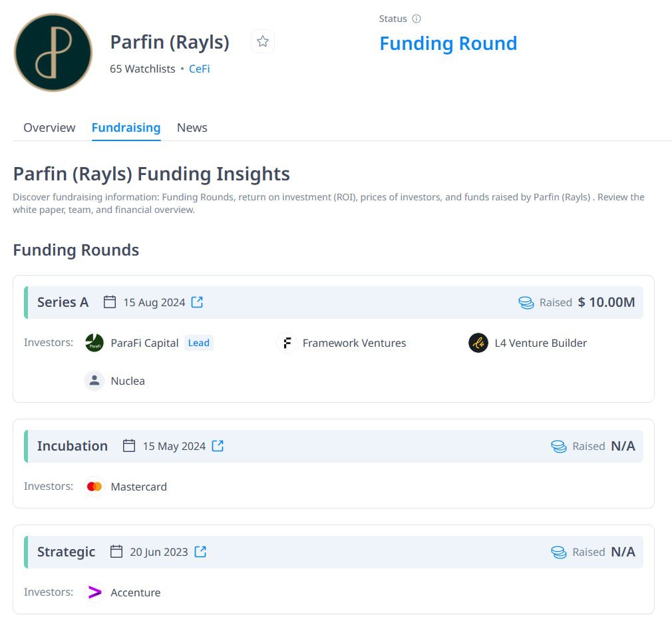The width and height of the screenshot is (672, 619).
Task: Click the Funding Round status text
Action: (448, 43)
